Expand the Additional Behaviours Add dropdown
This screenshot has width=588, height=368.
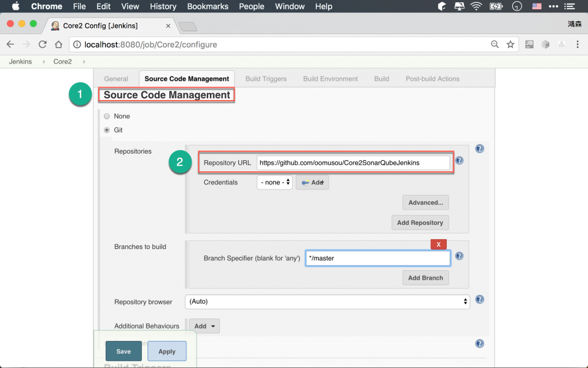(203, 326)
